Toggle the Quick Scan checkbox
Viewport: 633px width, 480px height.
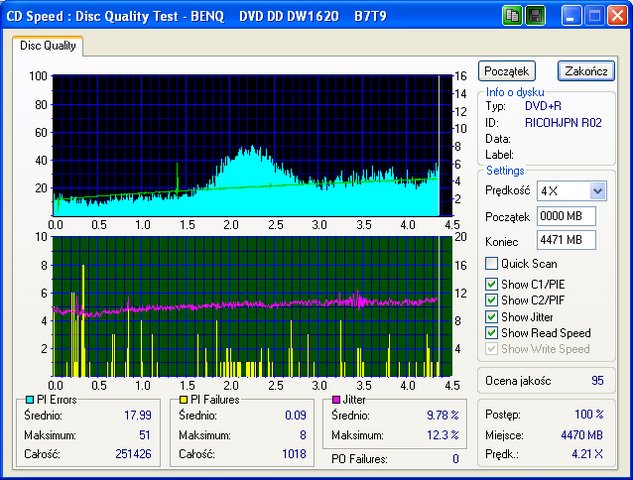[491, 264]
